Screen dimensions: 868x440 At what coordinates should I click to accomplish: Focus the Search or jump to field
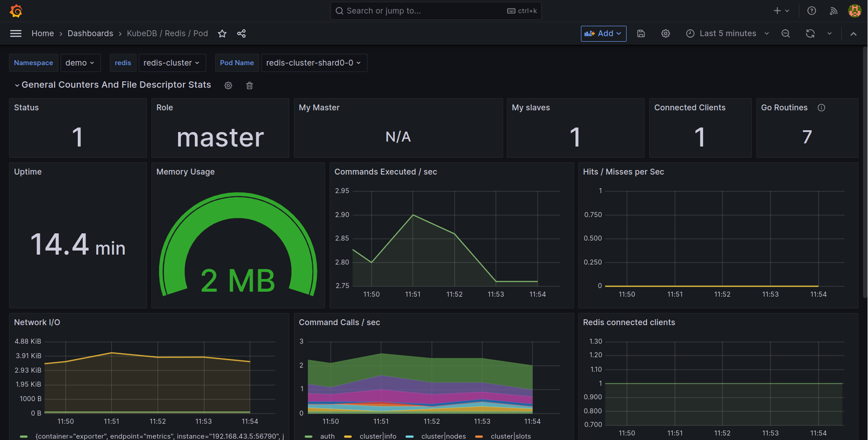pos(436,10)
